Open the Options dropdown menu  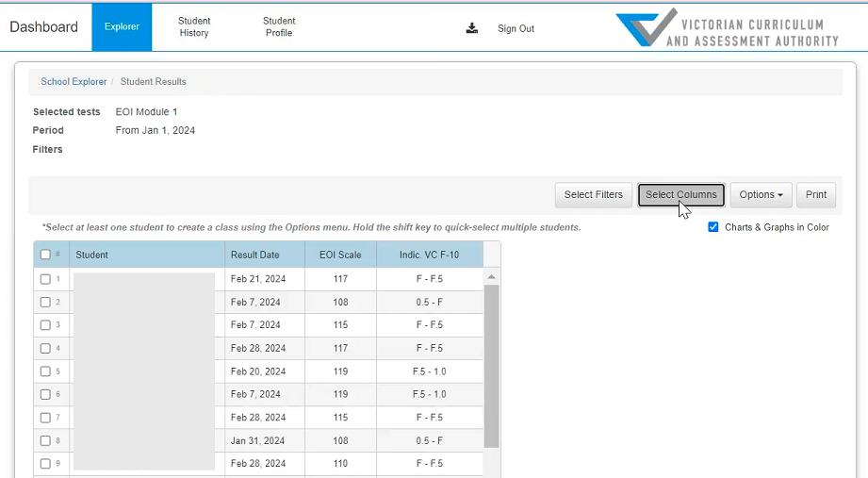click(762, 195)
